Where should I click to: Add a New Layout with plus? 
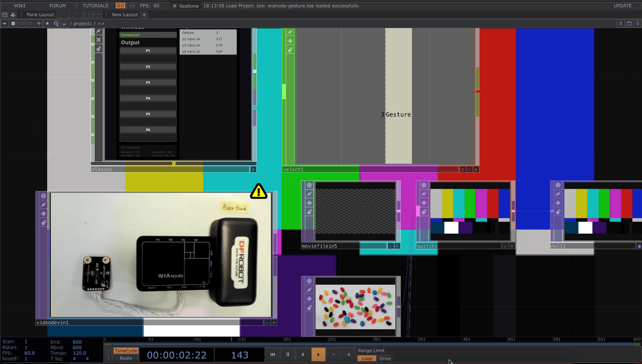[144, 15]
